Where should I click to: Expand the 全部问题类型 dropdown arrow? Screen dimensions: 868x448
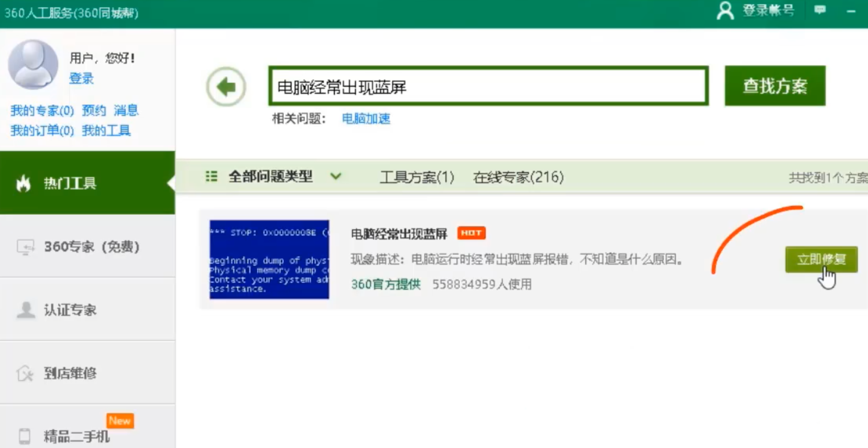pyautogui.click(x=336, y=177)
